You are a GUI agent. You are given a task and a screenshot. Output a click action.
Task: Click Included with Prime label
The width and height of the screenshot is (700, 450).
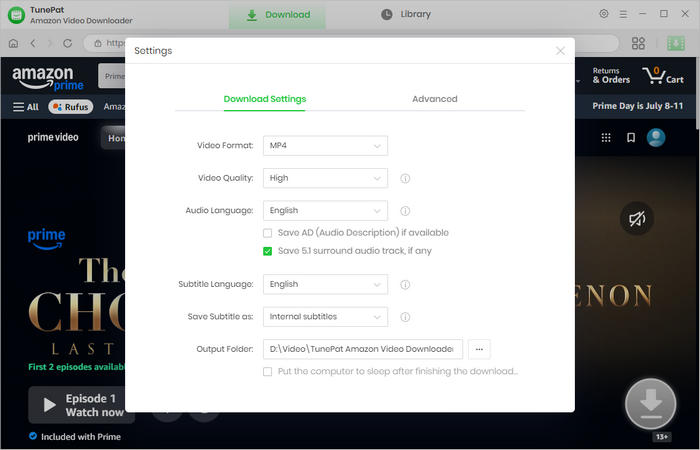(81, 437)
